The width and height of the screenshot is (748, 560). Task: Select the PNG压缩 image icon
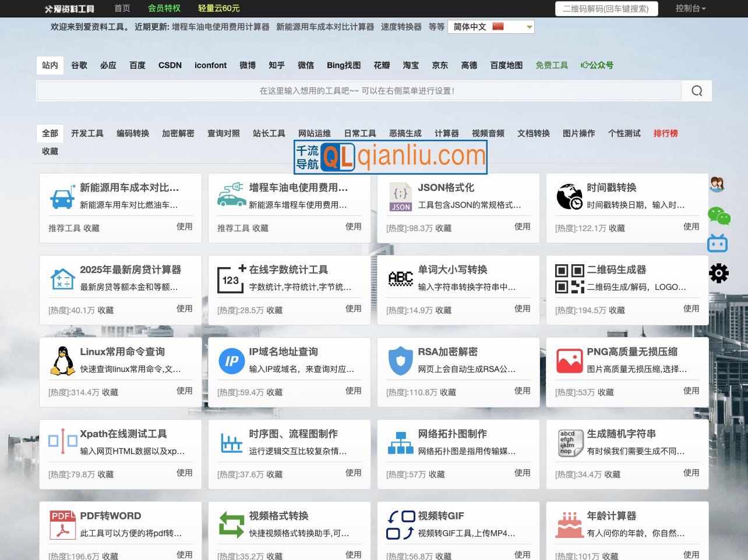click(569, 361)
